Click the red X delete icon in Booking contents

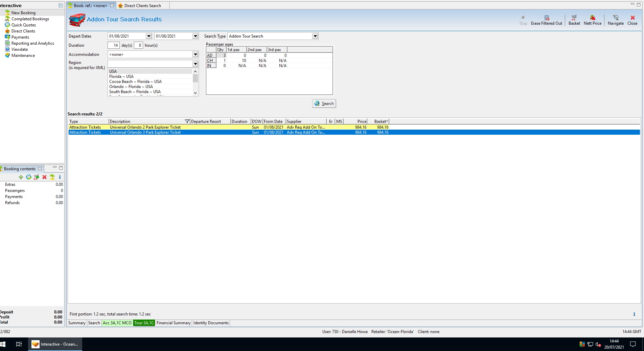[44, 177]
